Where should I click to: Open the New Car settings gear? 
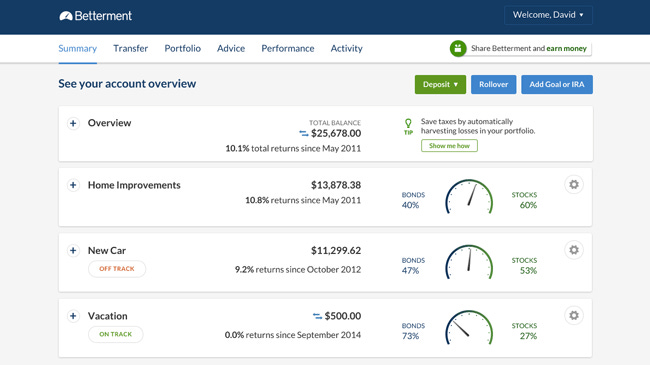(x=574, y=250)
